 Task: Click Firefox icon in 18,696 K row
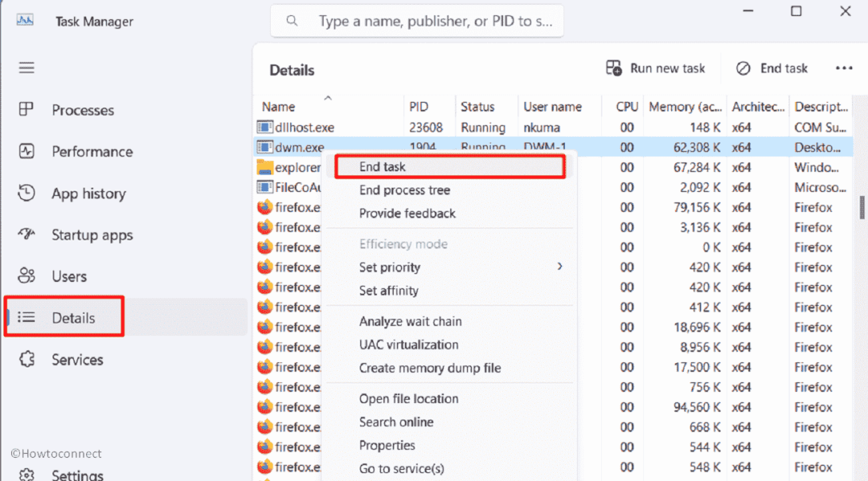pos(265,327)
